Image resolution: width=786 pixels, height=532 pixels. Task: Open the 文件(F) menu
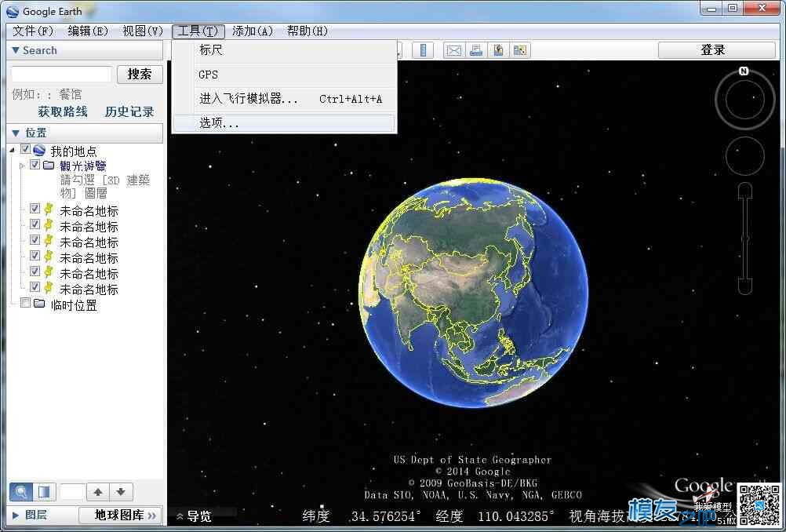pos(33,31)
